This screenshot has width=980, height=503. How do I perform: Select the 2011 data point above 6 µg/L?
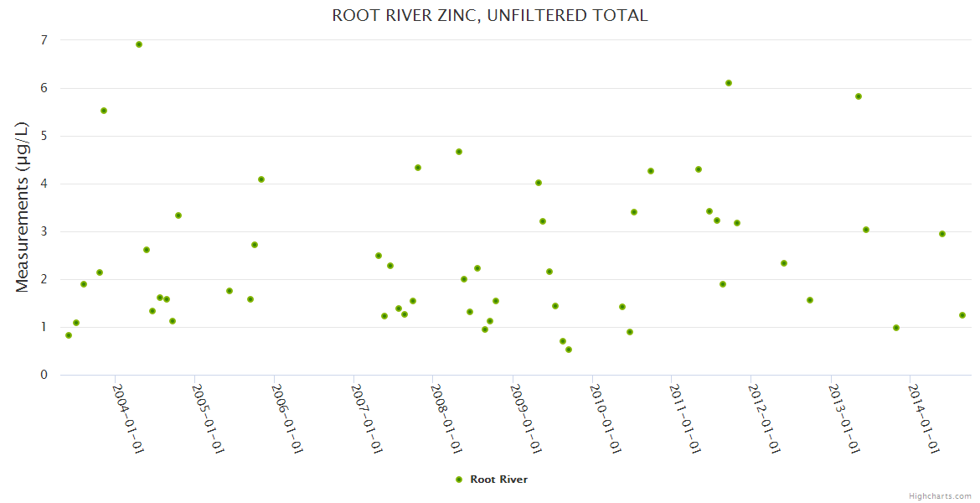(x=729, y=83)
